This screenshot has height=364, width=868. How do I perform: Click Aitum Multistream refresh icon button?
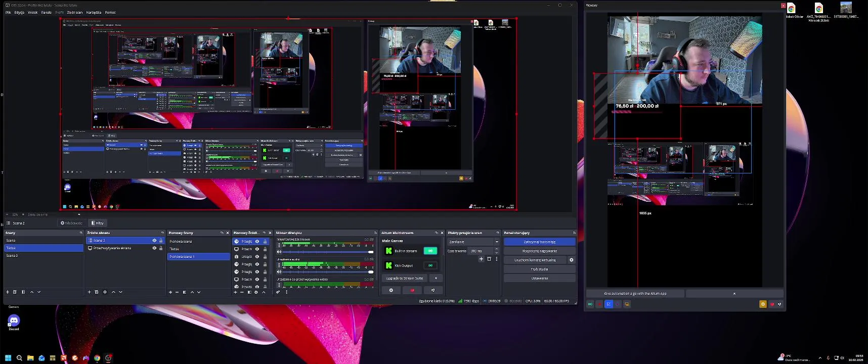[433, 290]
